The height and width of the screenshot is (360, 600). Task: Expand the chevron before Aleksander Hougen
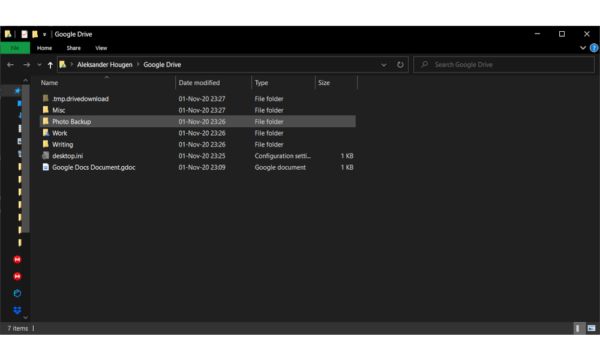pos(72,64)
